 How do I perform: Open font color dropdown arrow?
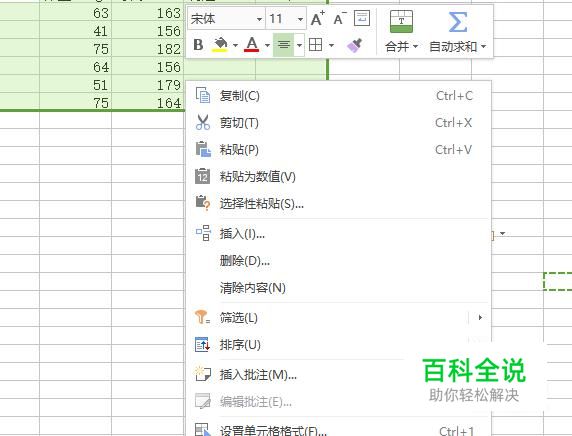click(267, 45)
